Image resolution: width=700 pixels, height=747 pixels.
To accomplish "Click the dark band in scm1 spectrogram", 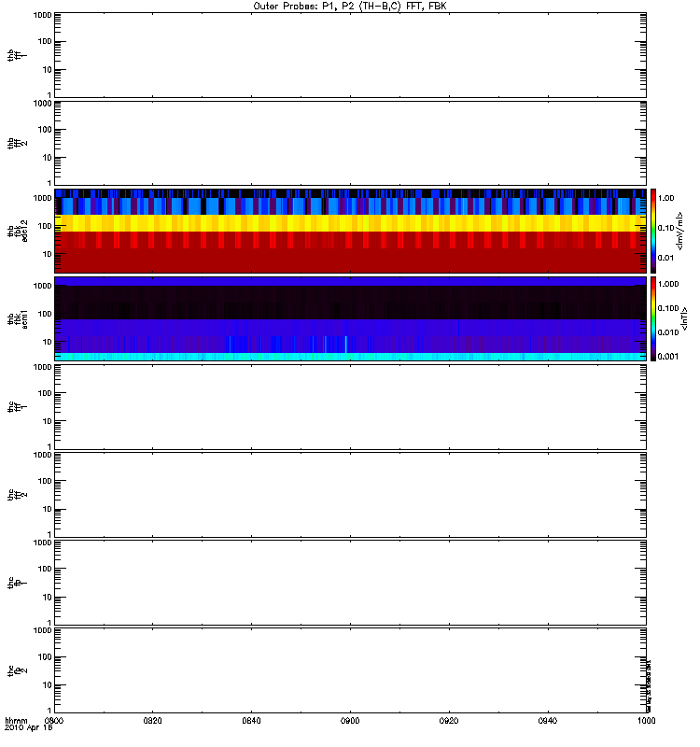I will [x=351, y=302].
